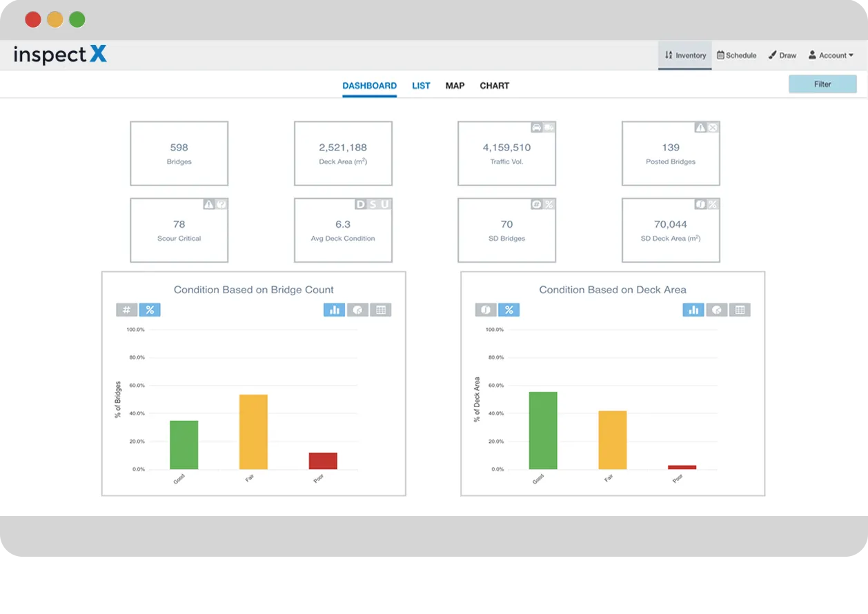The height and width of the screenshot is (614, 868).
Task: Open the Account dropdown menu
Action: coord(831,55)
